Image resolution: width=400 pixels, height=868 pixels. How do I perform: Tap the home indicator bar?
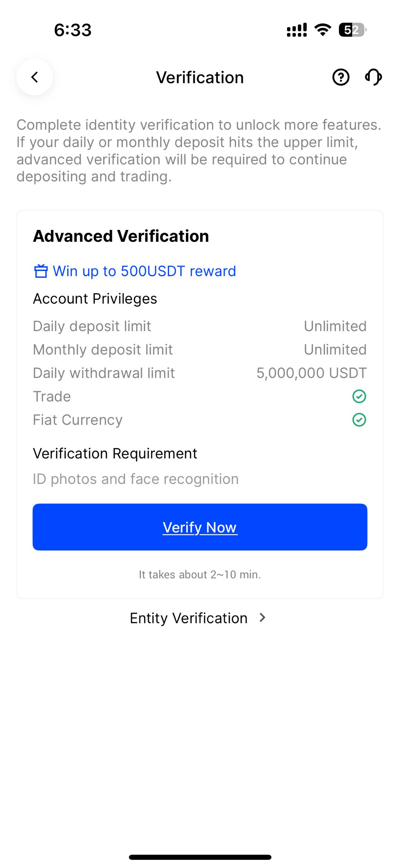(200, 857)
